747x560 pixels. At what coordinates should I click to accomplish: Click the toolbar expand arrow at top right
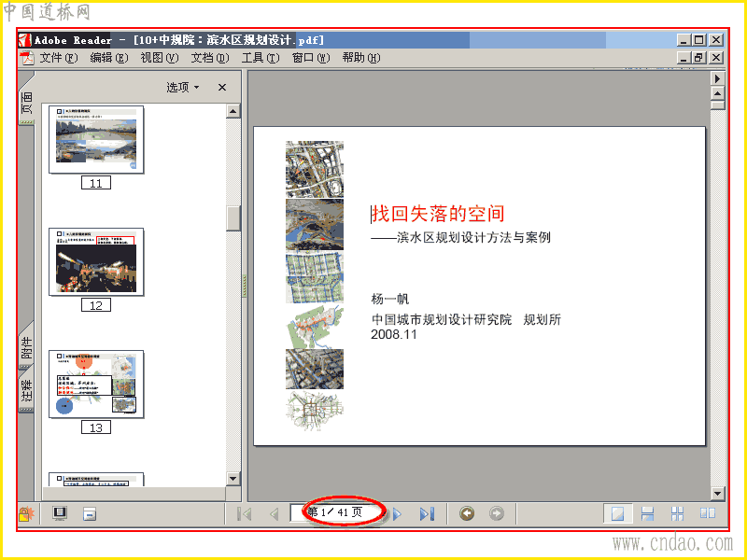(x=717, y=78)
